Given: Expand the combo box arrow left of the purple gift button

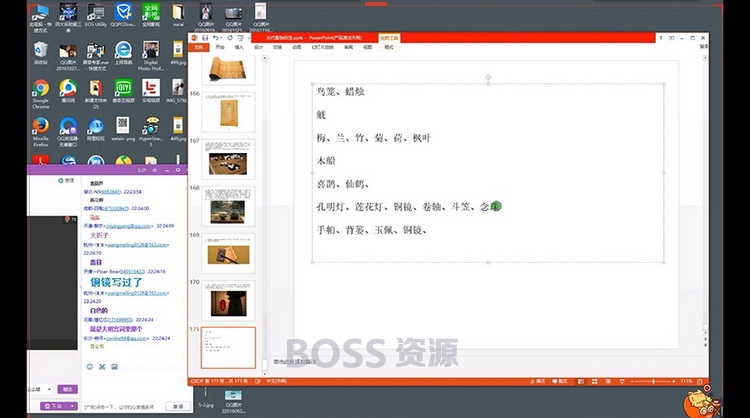Looking at the screenshot, I should [49, 389].
